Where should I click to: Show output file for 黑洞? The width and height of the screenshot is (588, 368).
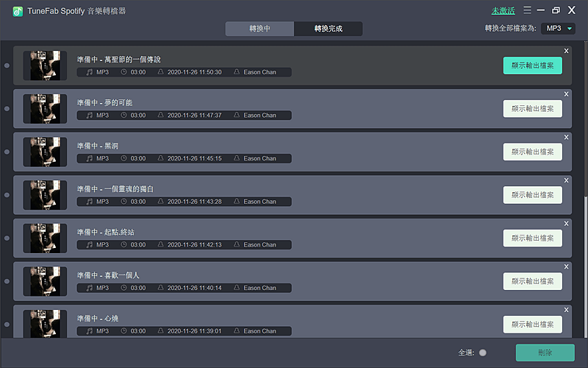(x=532, y=152)
